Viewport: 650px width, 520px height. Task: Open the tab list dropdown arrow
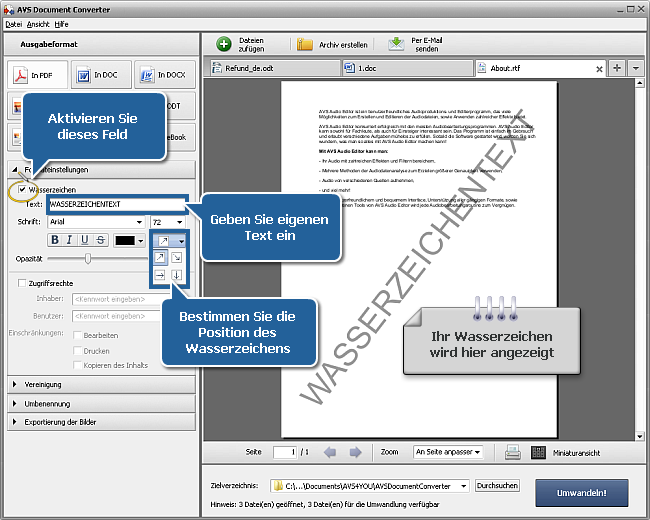pos(635,68)
